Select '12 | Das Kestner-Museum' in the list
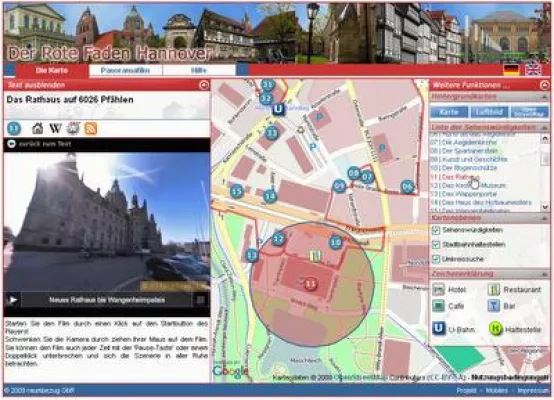The height and width of the screenshot is (400, 554). 468,186
